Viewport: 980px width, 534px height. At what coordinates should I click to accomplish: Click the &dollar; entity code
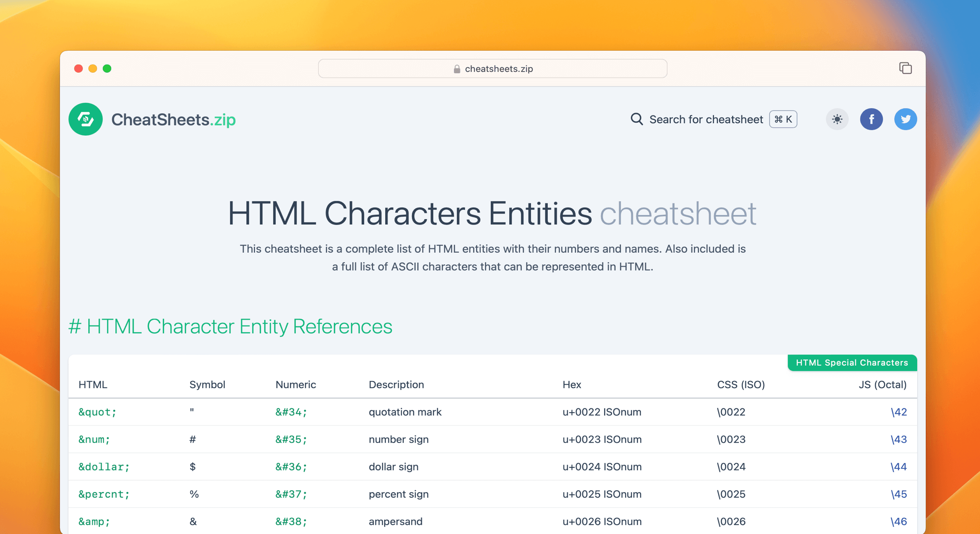(x=104, y=467)
